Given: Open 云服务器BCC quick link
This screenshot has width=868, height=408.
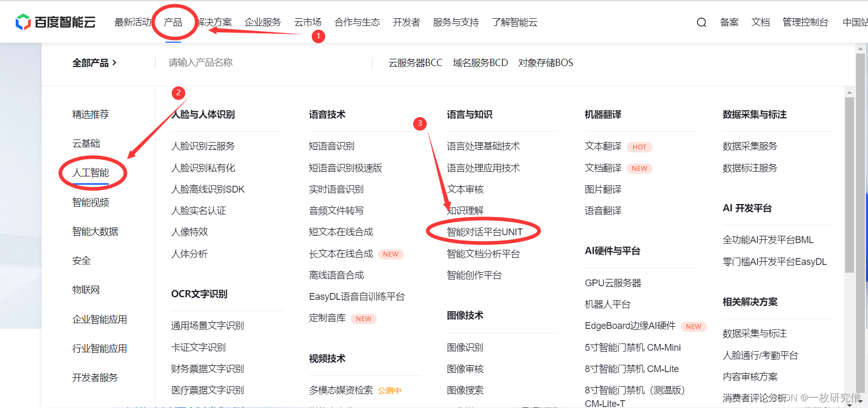Looking at the screenshot, I should [x=415, y=63].
